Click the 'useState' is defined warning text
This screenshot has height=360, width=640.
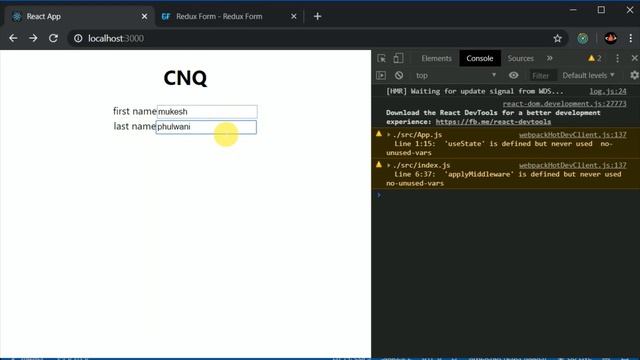click(500, 148)
